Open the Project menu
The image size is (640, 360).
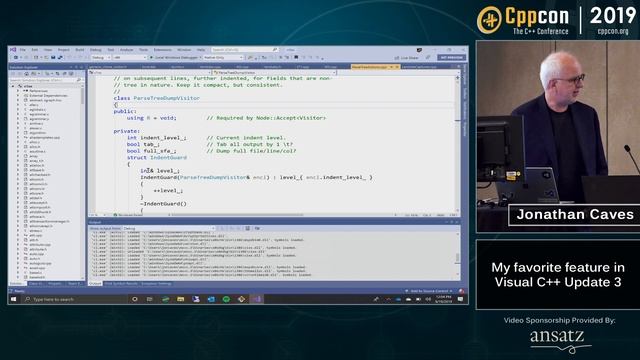(x=63, y=50)
